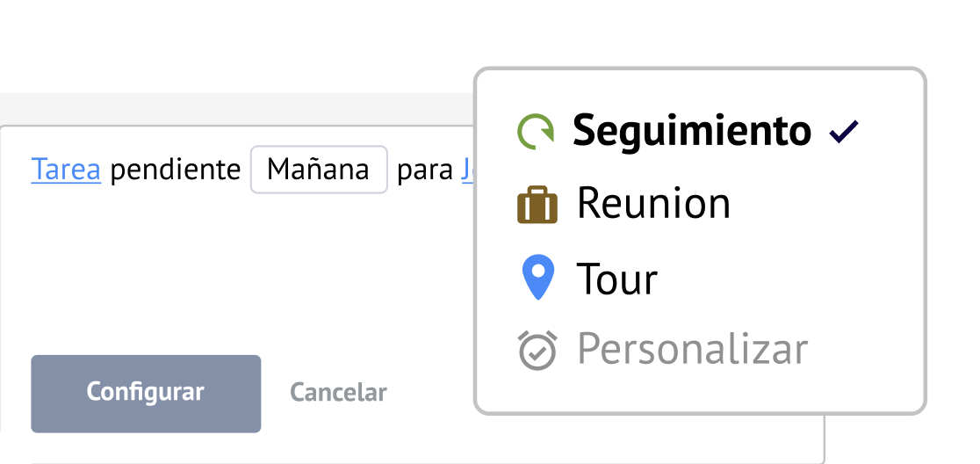This screenshot has height=464, width=980.
Task: Select the brown Reunion briefcase icon
Action: (x=537, y=205)
